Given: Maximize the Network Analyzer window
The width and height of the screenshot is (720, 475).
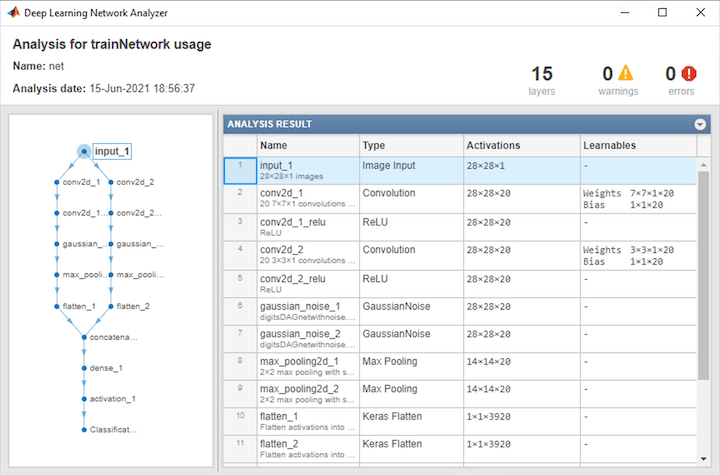Looking at the screenshot, I should coord(662,13).
